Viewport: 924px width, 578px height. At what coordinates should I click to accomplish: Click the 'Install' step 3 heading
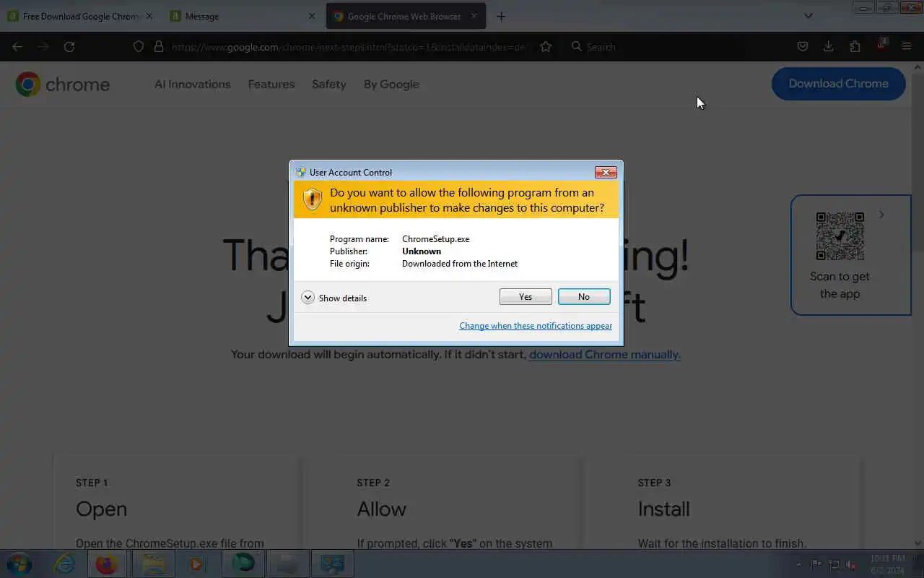tap(663, 509)
